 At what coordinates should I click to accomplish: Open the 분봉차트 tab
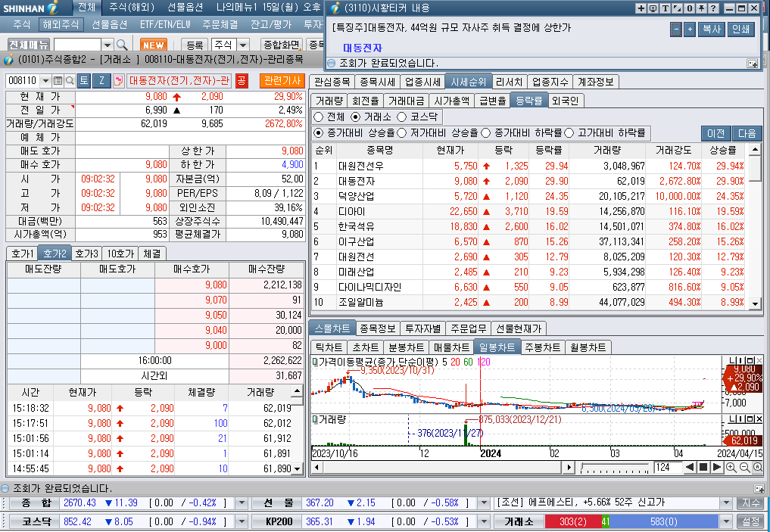click(x=406, y=347)
